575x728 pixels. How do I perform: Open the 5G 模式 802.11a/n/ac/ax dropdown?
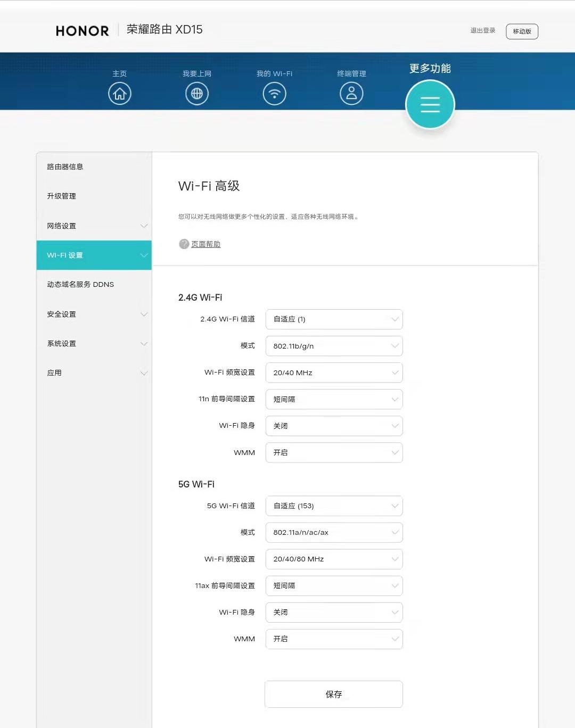coord(334,532)
